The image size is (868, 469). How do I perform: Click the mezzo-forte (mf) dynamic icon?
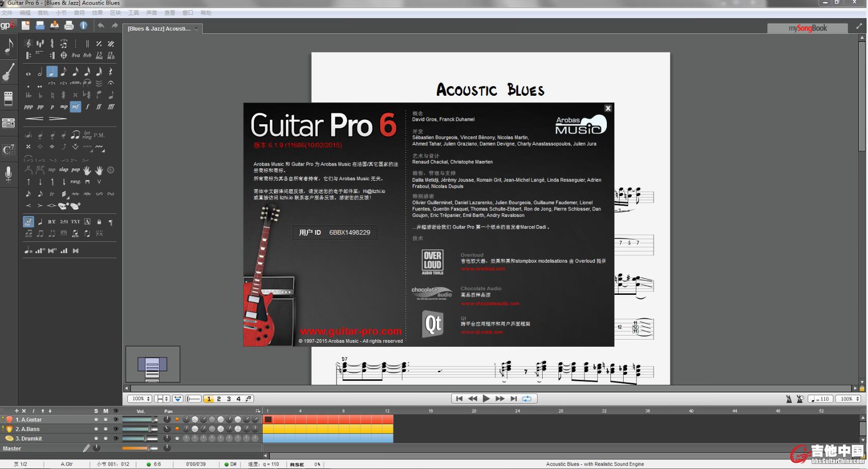75,106
